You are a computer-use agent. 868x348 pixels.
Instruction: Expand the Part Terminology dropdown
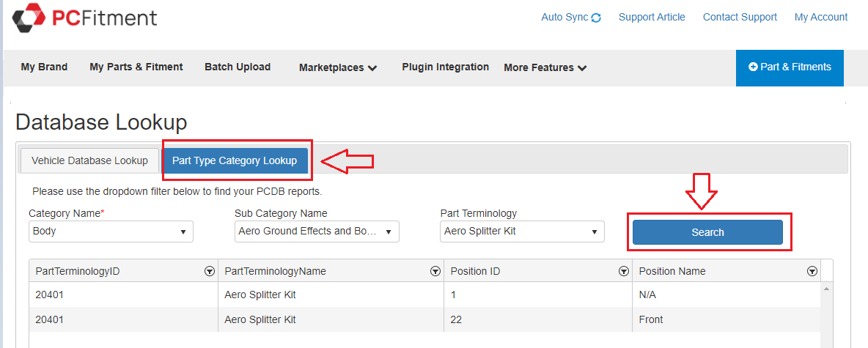point(523,232)
